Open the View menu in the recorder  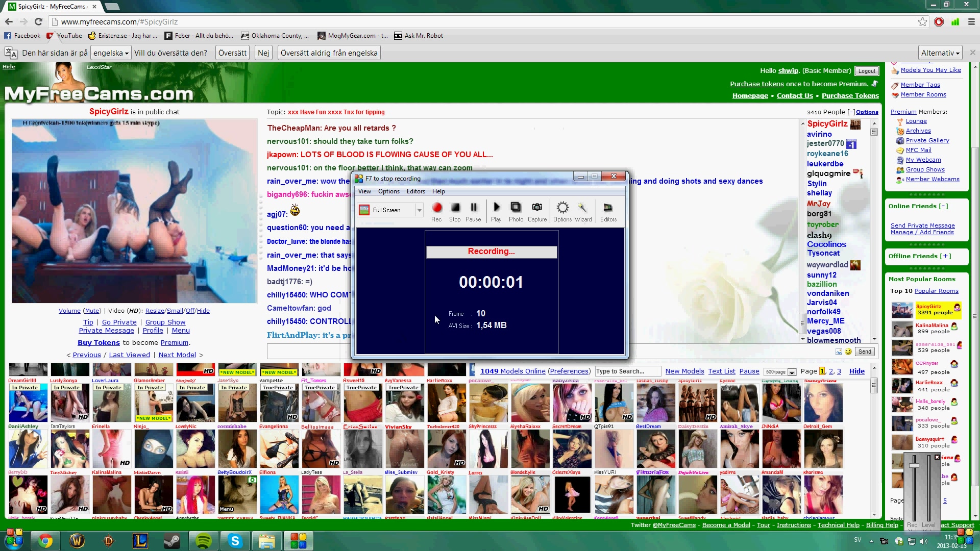(x=364, y=191)
